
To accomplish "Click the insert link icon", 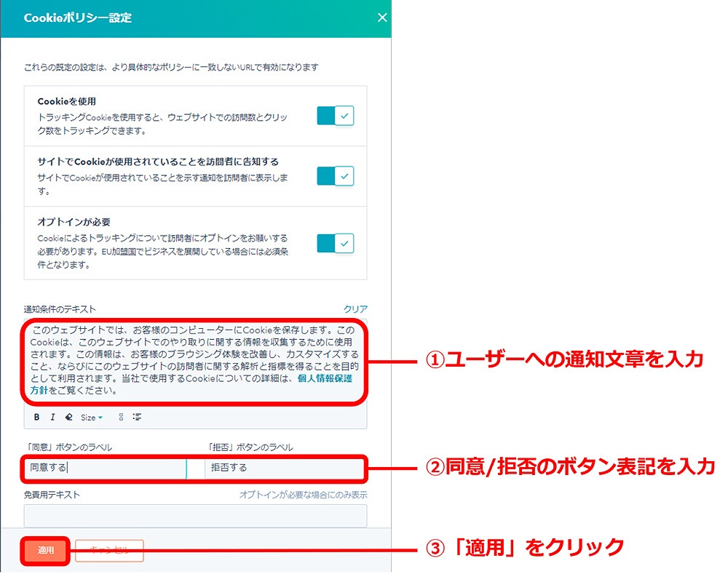I will point(121,417).
